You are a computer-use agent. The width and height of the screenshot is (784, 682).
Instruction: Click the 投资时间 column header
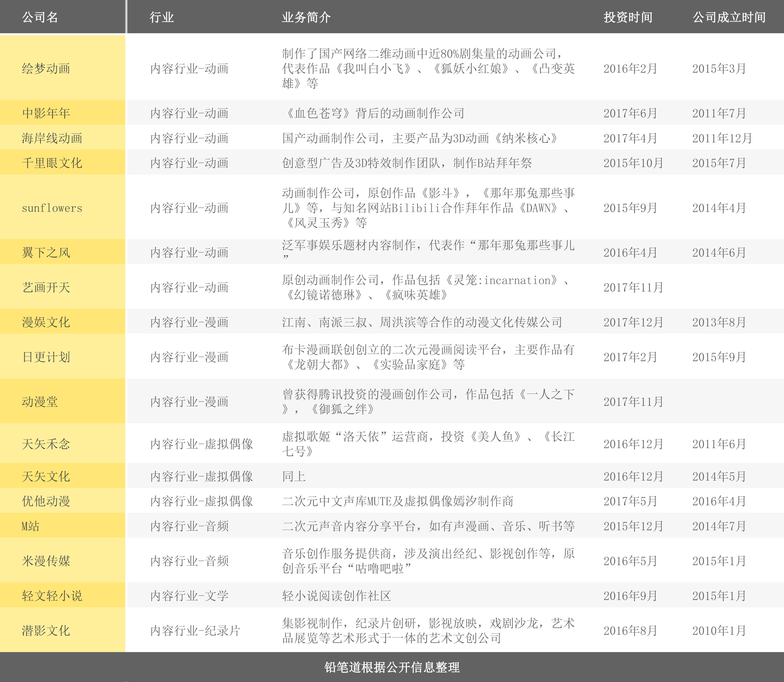coord(628,17)
